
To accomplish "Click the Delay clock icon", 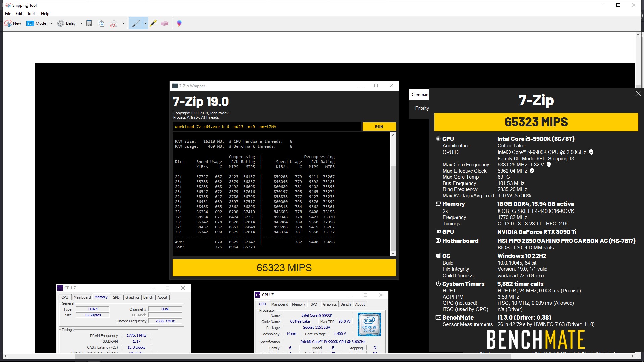I will [x=61, y=23].
